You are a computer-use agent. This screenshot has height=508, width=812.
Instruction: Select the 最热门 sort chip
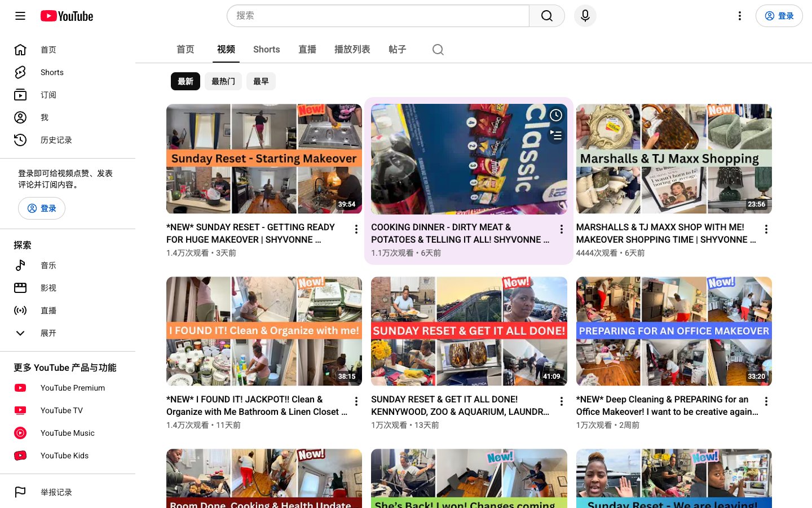pyautogui.click(x=223, y=81)
